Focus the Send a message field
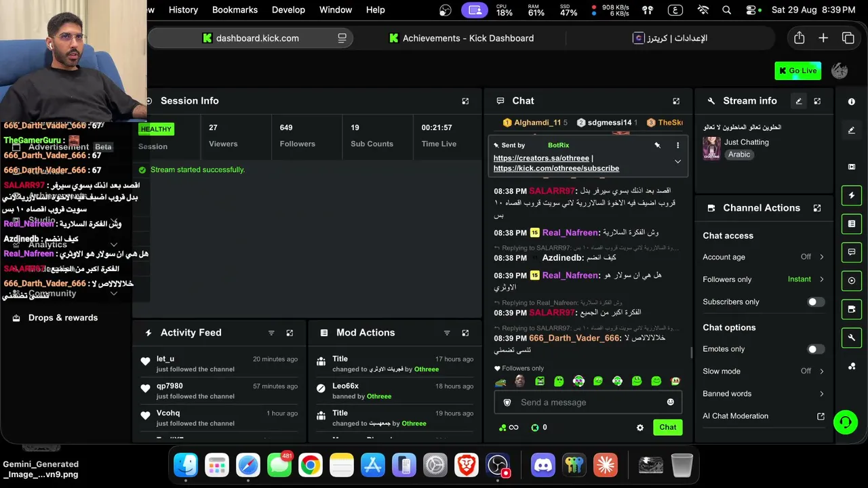 tap(588, 403)
